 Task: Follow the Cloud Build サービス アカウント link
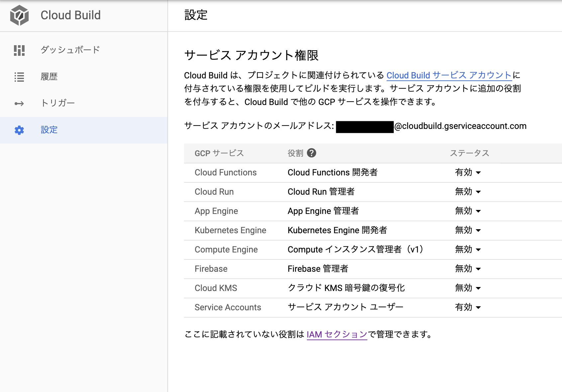tap(449, 75)
